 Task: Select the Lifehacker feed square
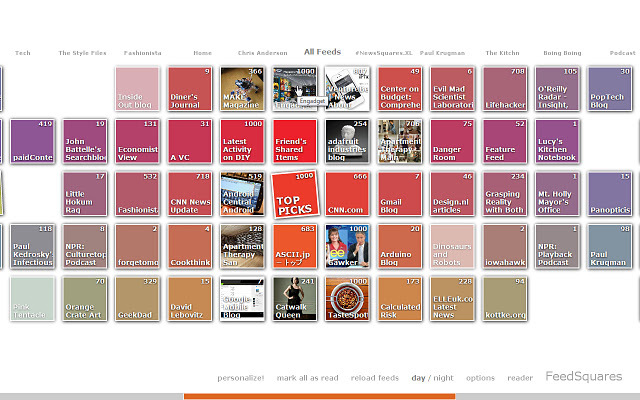tap(505, 89)
